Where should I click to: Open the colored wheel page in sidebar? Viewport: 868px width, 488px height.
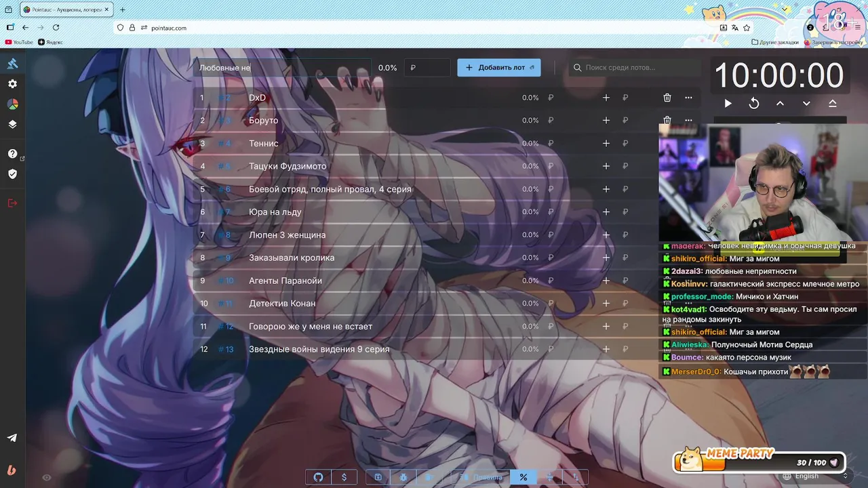pyautogui.click(x=12, y=104)
